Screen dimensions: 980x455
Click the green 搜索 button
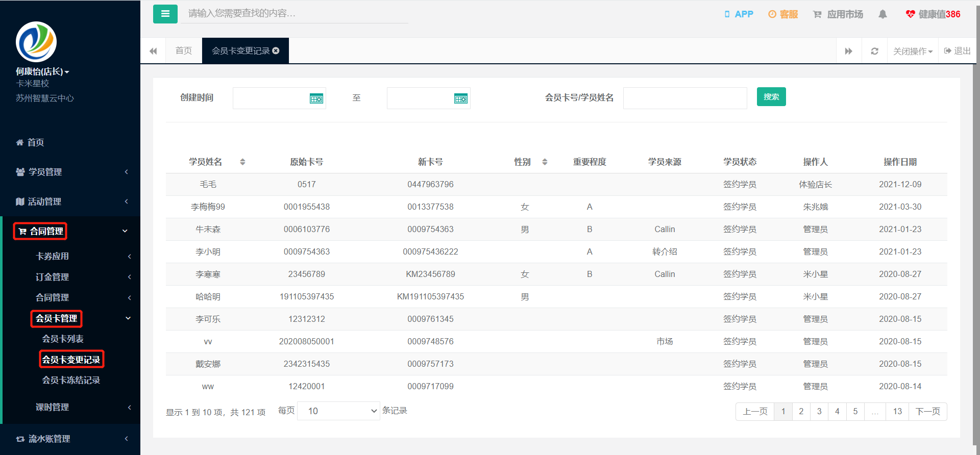point(771,97)
